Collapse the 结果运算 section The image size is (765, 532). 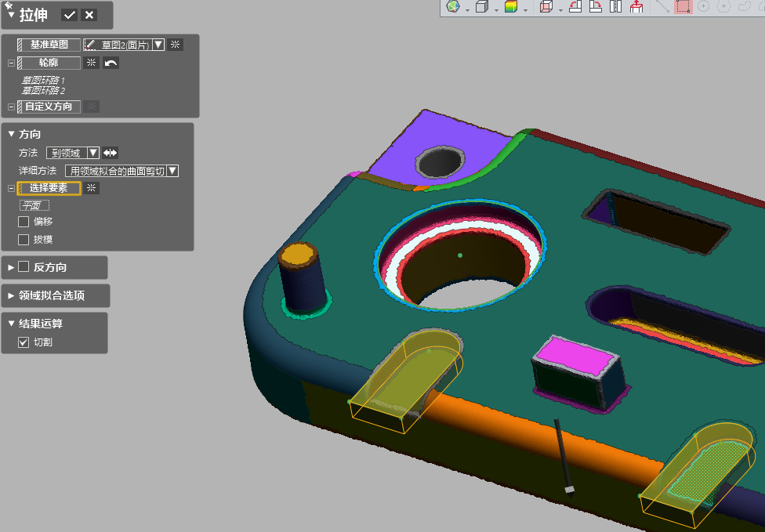coord(11,323)
